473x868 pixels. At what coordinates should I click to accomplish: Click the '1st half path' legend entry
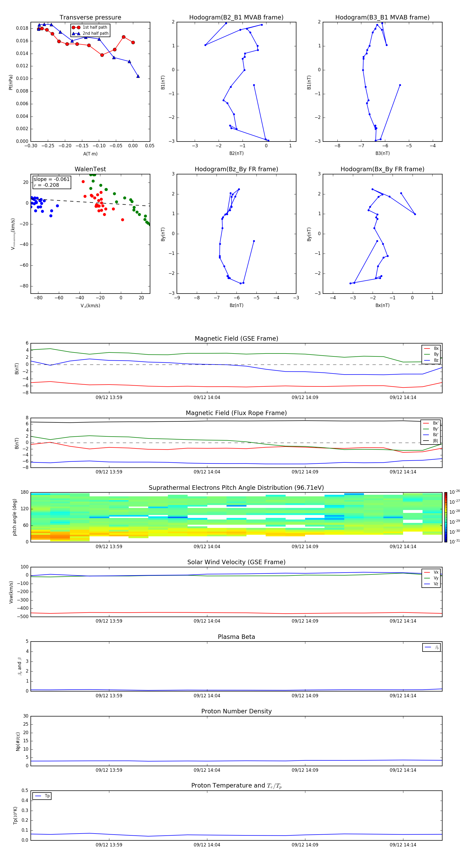tap(90, 27)
